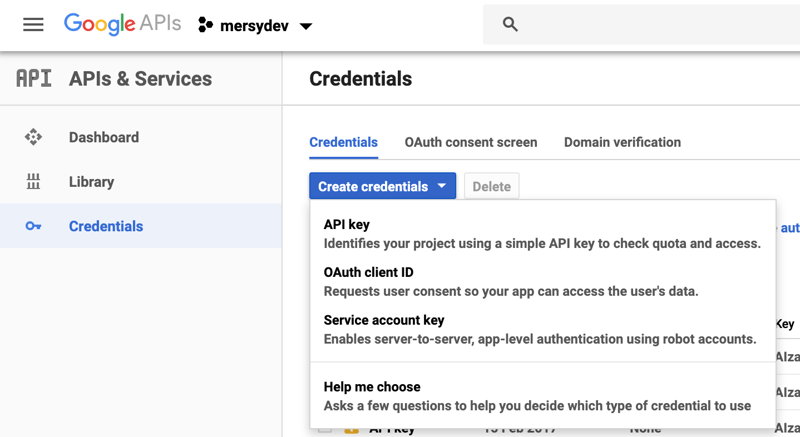Click the Library icon in the sidebar
Screen dimensions: 800x437
click(x=33, y=182)
